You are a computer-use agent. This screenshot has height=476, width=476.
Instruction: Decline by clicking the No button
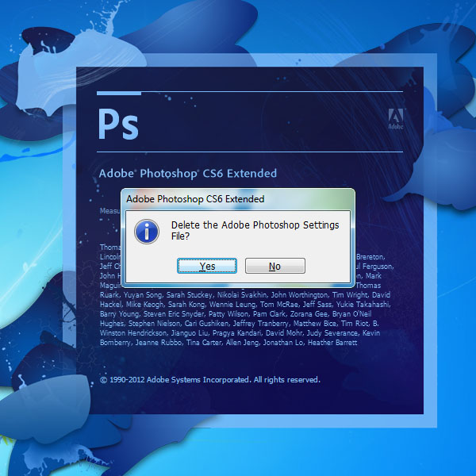point(275,266)
